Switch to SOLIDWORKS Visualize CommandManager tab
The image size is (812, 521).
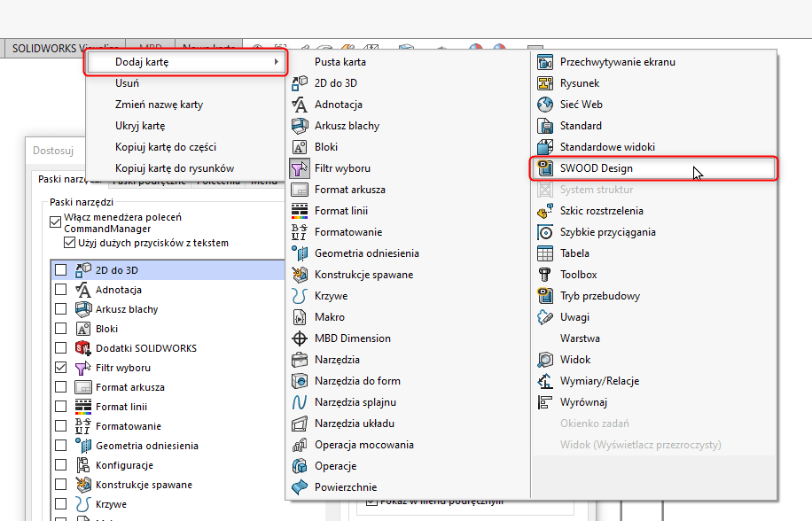pos(66,48)
